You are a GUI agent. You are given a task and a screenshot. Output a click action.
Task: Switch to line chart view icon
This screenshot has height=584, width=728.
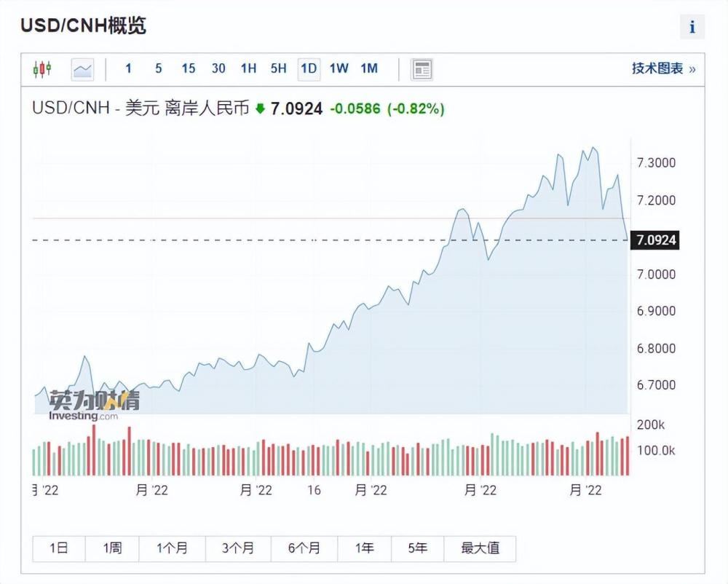tap(82, 68)
